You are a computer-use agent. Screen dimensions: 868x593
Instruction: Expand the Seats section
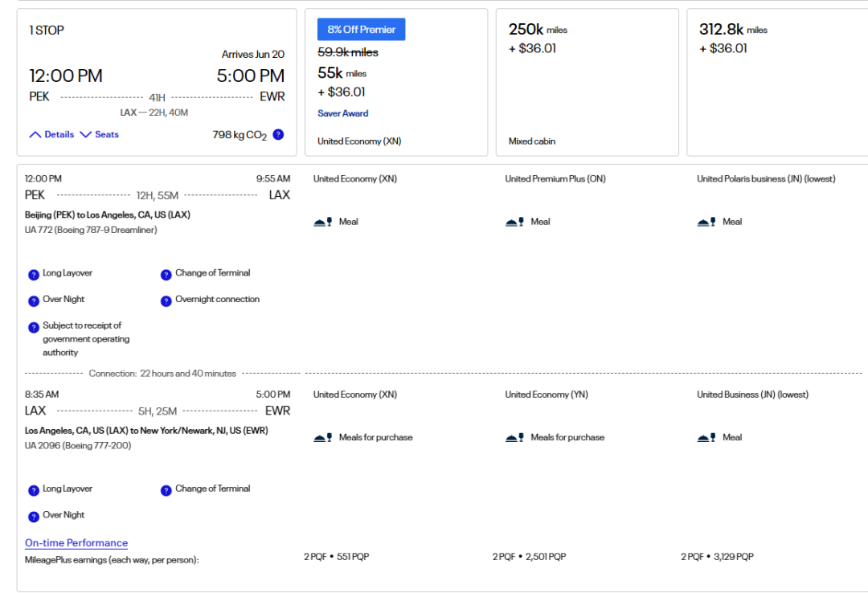tap(100, 134)
